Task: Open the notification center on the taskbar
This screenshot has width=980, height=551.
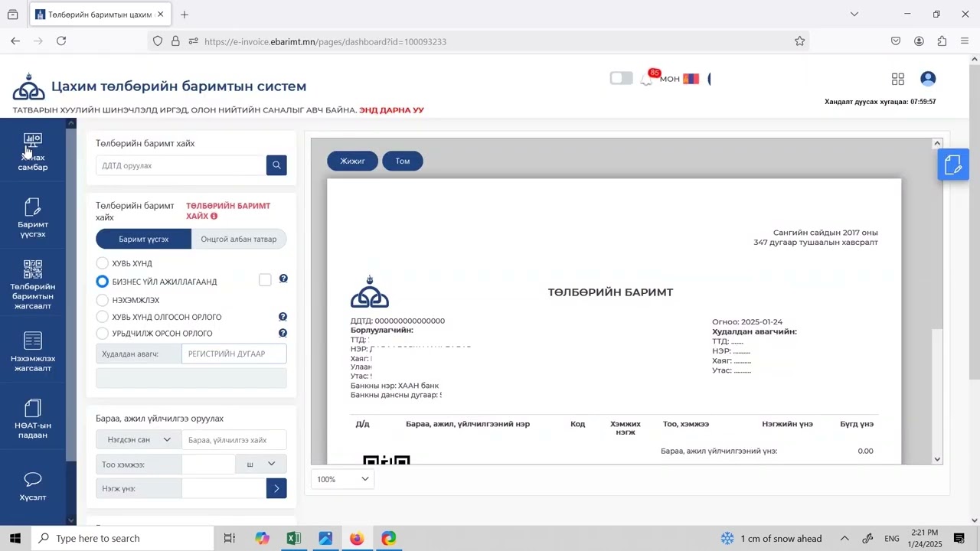Action: [x=959, y=538]
